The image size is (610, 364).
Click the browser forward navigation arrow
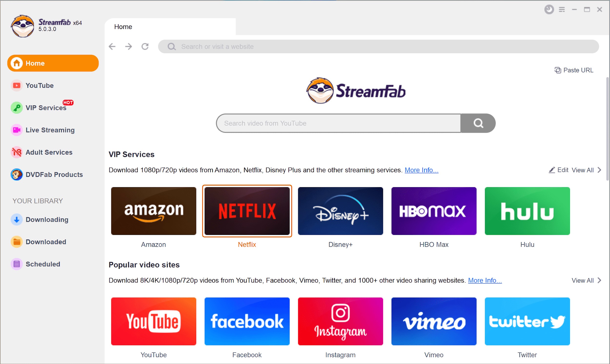129,46
